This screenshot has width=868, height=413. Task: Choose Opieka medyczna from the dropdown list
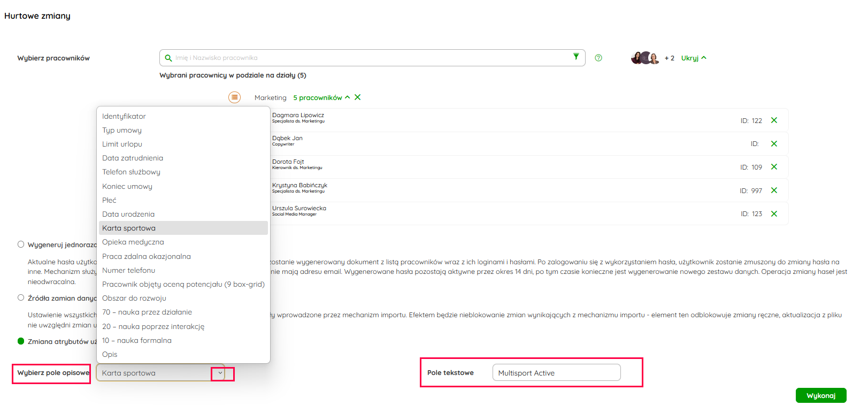(x=133, y=242)
